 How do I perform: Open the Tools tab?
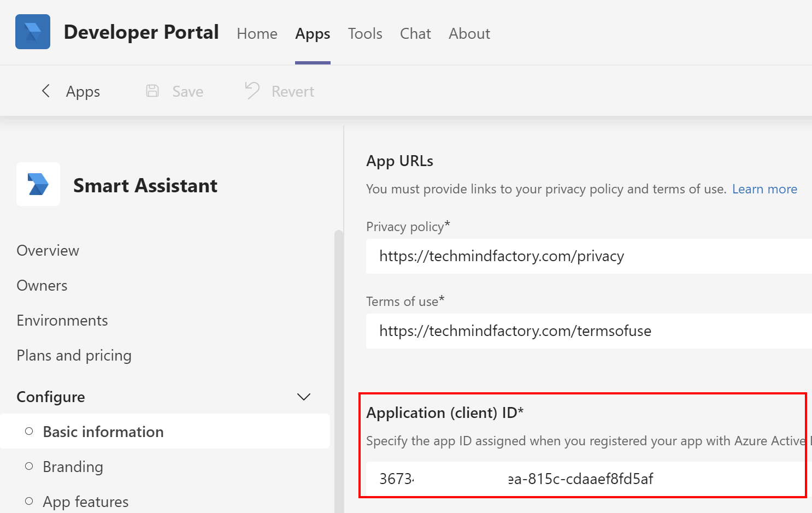pyautogui.click(x=365, y=33)
